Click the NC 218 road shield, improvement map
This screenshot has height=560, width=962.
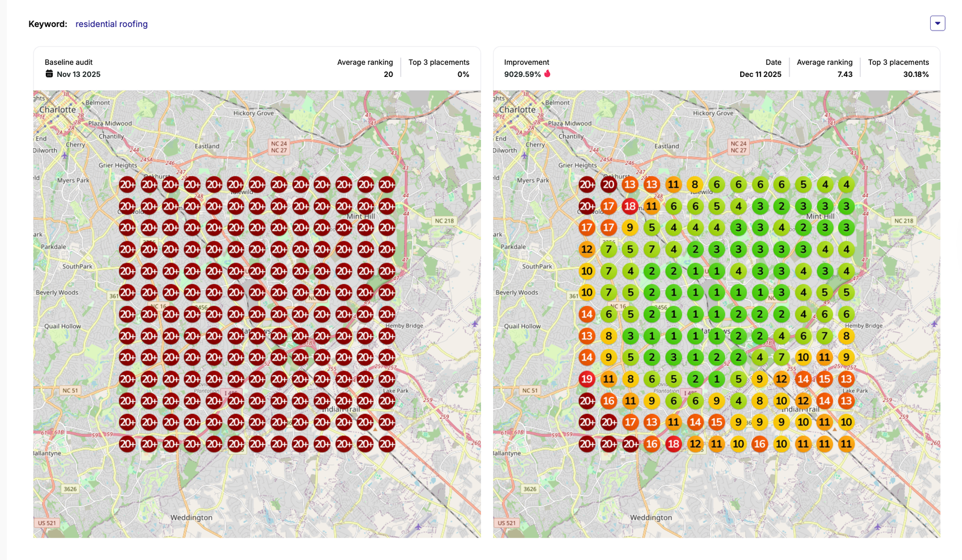coord(903,221)
